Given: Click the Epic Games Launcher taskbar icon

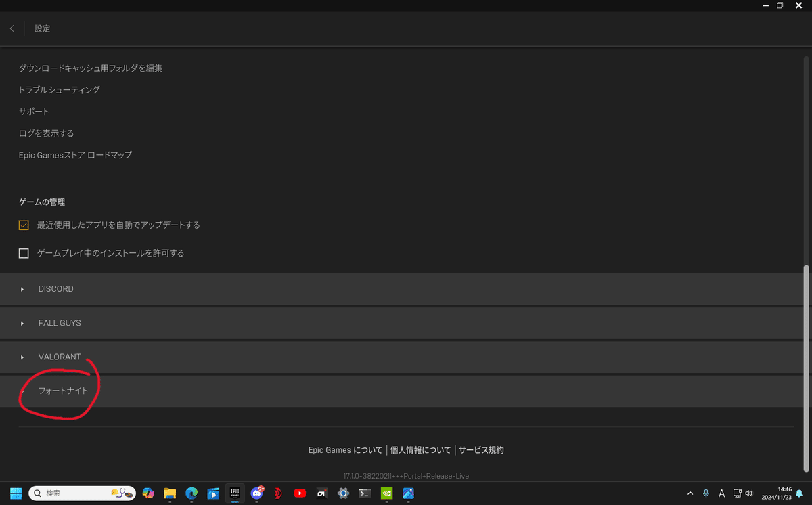Looking at the screenshot, I should [235, 493].
